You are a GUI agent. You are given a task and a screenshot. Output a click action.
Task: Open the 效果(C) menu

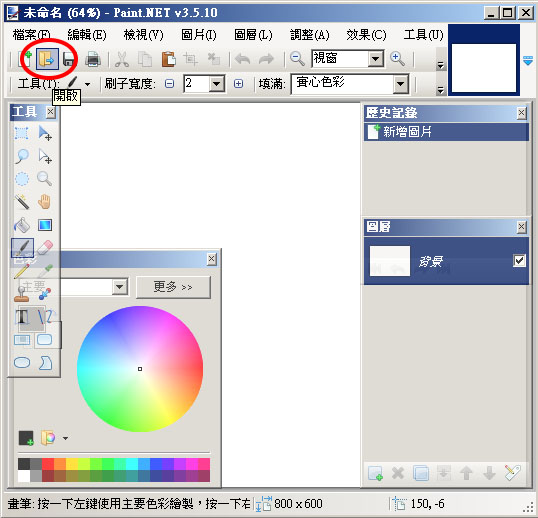[366, 35]
